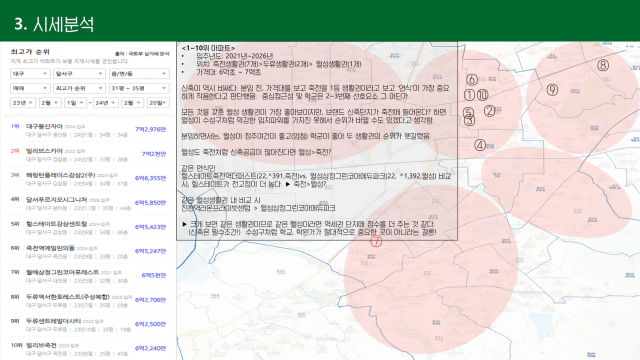Expand the 20일 end day dropdown
Image resolution: width=640 pixels, height=360 pixels.
tap(158, 103)
